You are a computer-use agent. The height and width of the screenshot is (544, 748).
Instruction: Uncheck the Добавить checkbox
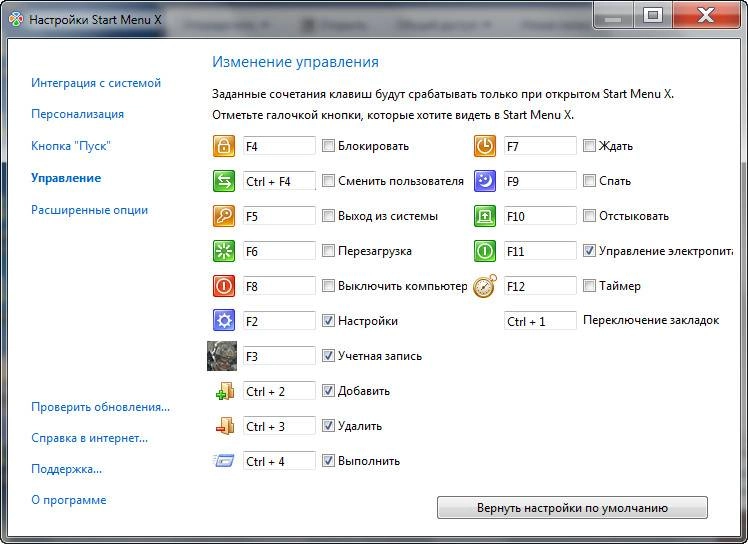[x=328, y=390]
